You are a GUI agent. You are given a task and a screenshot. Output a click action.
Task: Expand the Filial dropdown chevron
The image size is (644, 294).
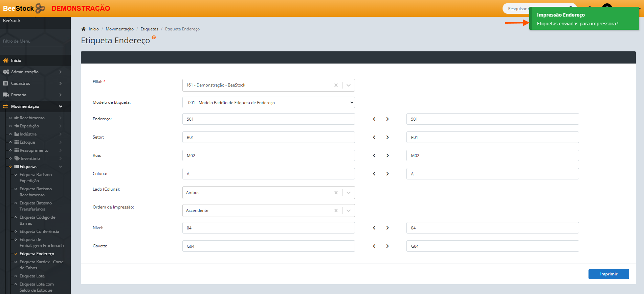click(348, 85)
